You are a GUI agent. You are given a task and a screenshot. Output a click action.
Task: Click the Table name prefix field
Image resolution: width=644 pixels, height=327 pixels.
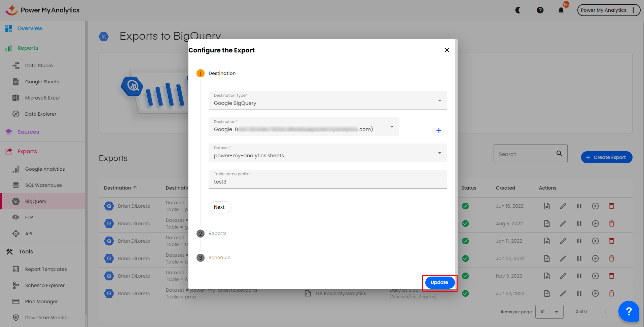327,181
